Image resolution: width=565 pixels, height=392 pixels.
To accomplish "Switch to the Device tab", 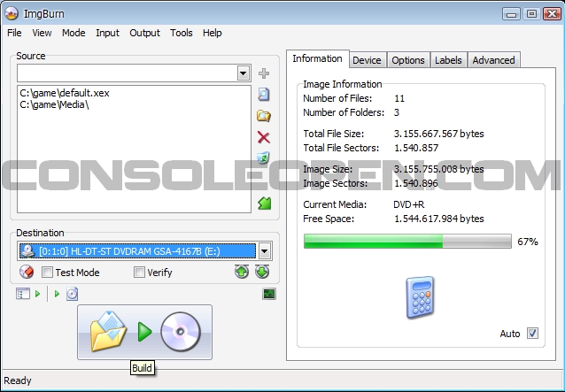I will point(367,60).
